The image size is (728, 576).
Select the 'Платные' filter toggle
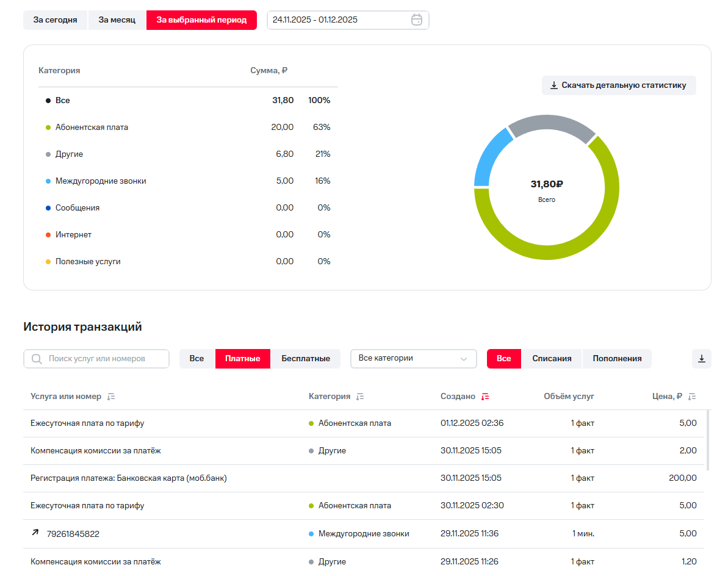point(243,359)
